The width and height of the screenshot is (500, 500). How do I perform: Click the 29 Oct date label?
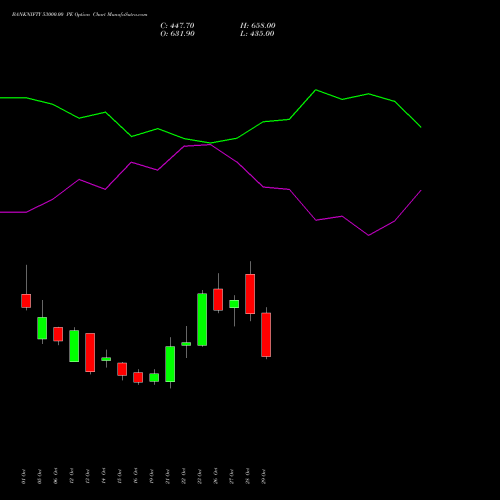tap(263, 477)
